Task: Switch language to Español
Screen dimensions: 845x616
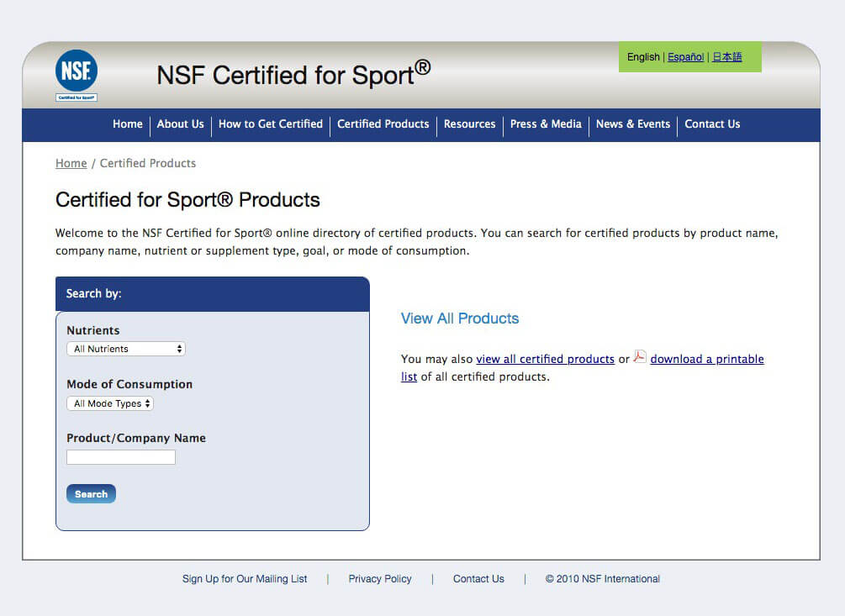Action: (685, 57)
